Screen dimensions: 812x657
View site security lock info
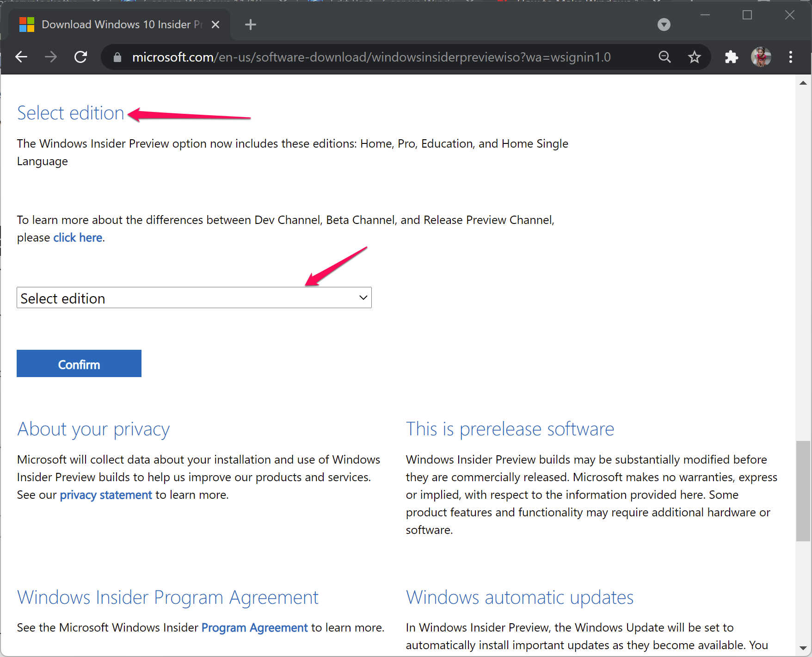pos(117,57)
